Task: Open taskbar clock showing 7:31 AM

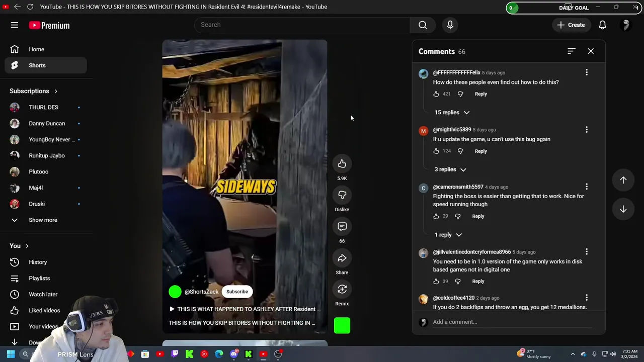Action: click(x=630, y=354)
